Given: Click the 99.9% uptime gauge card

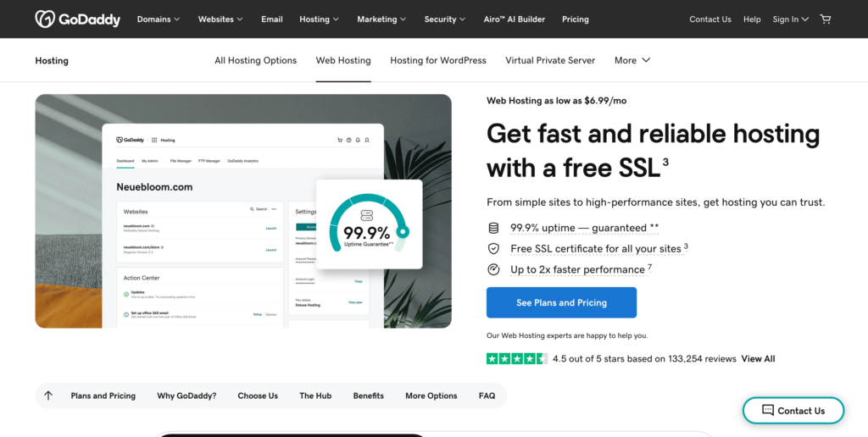Looking at the screenshot, I should [x=370, y=224].
